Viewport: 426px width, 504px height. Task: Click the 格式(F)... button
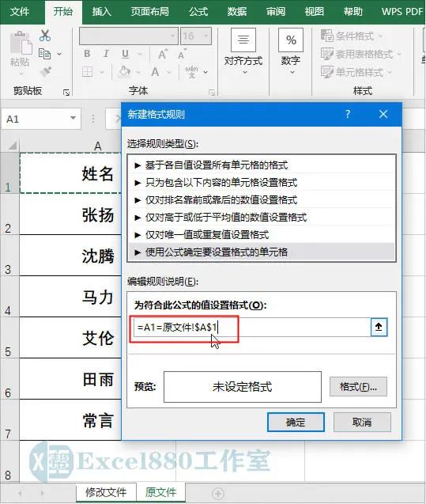click(x=358, y=387)
